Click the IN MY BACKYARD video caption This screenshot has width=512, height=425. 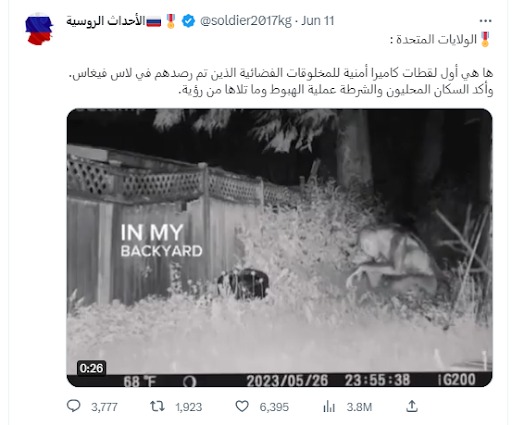(x=161, y=241)
